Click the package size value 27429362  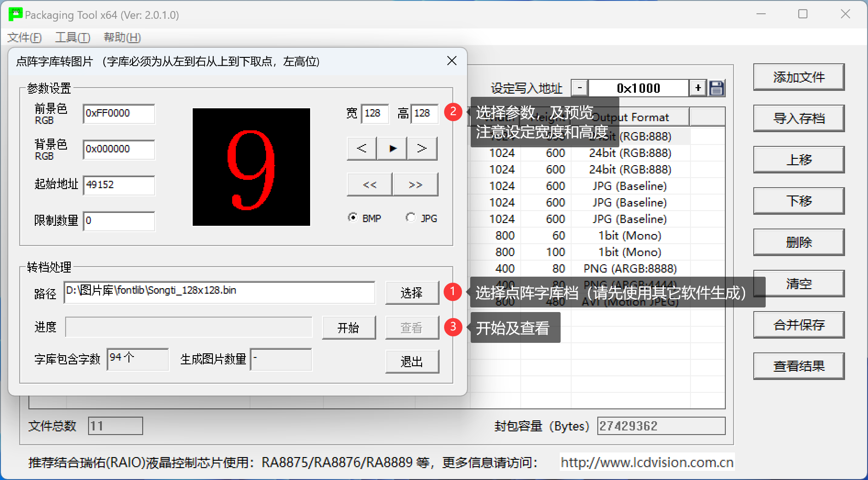[661, 426]
